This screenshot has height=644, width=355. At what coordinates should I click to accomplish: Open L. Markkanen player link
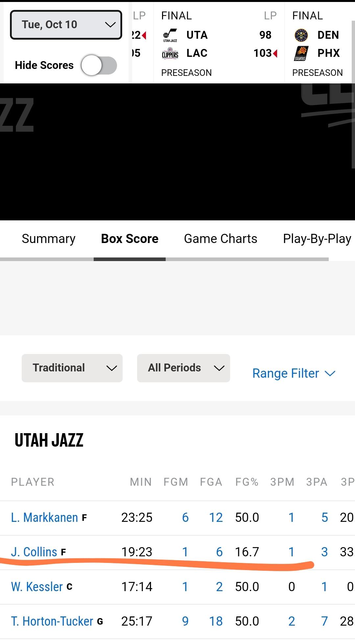[44, 518]
